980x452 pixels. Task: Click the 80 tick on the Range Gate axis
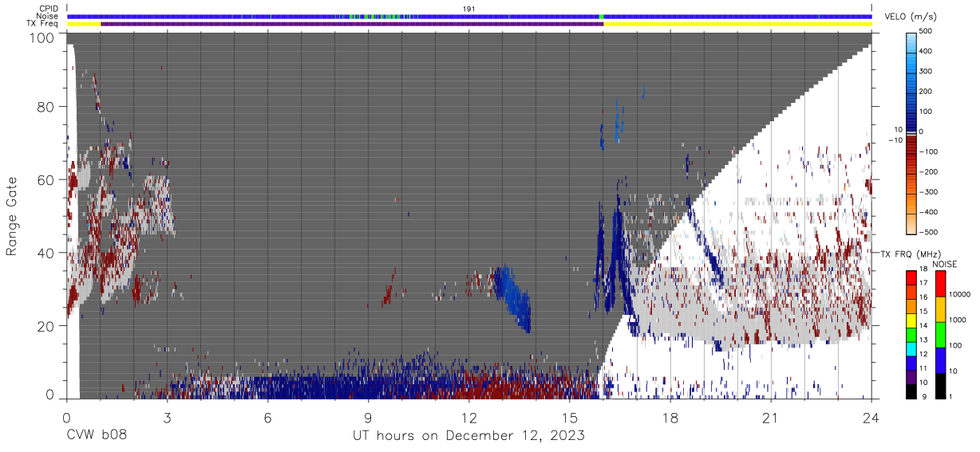coord(46,107)
